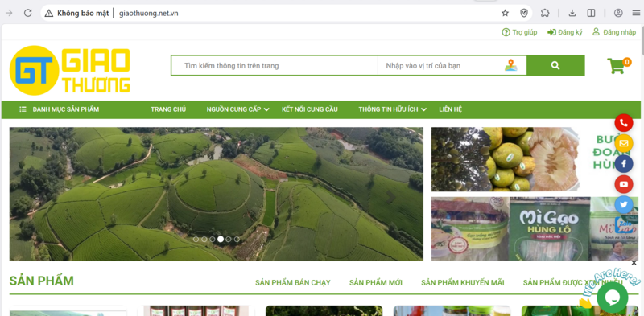The image size is (644, 316).
Task: Open the green live chat bubble
Action: [x=612, y=298]
